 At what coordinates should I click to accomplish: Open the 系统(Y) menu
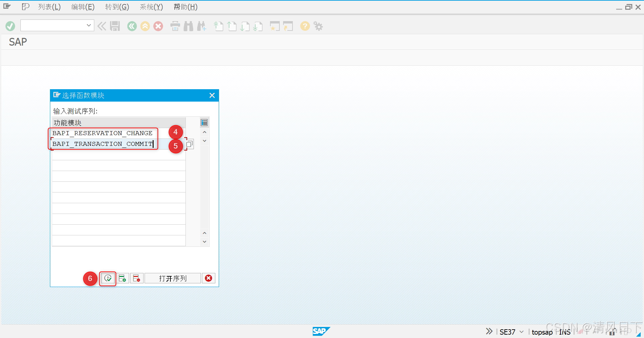tap(151, 7)
